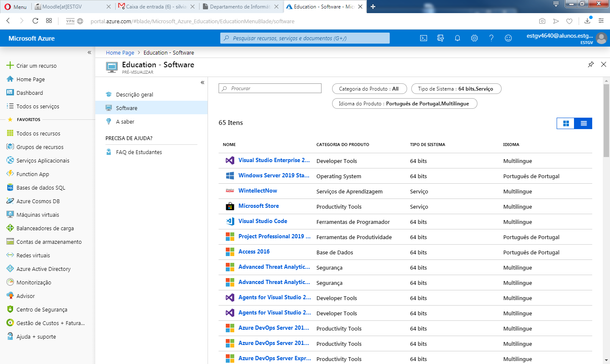Open Dashboard in sidebar
The height and width of the screenshot is (364, 610).
[x=30, y=93]
